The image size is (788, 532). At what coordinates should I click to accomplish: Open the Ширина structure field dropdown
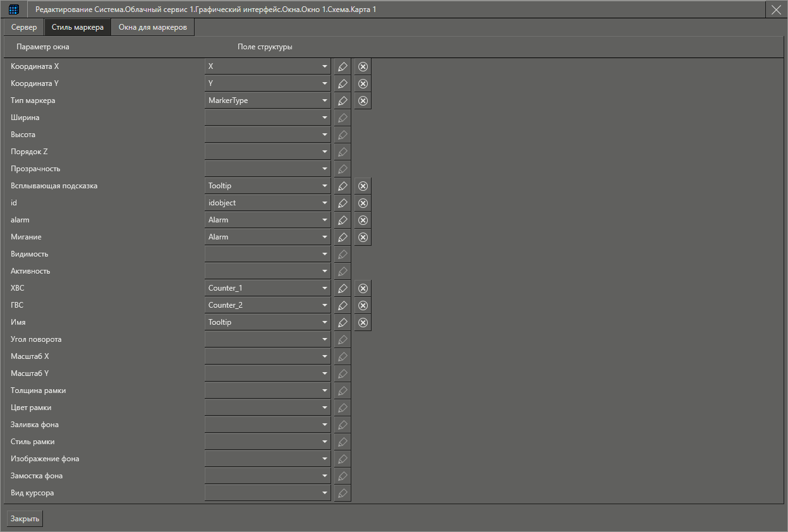pyautogui.click(x=324, y=118)
